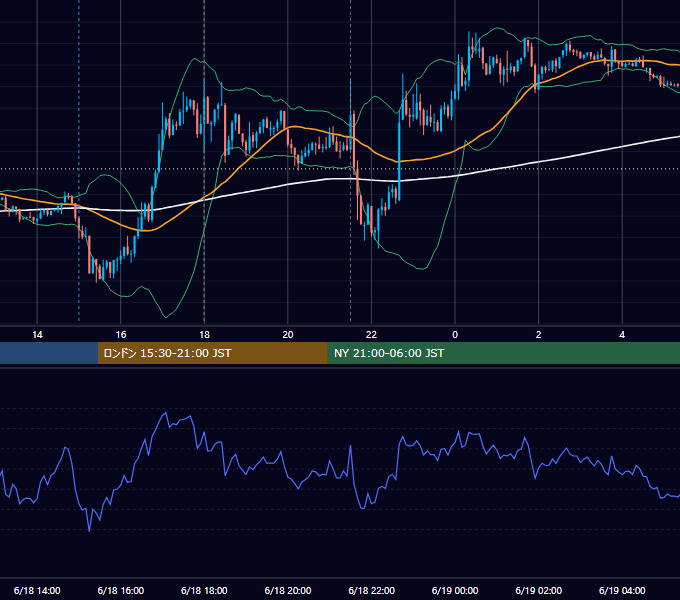Click the 6/19 04:00 time label

coord(622,590)
